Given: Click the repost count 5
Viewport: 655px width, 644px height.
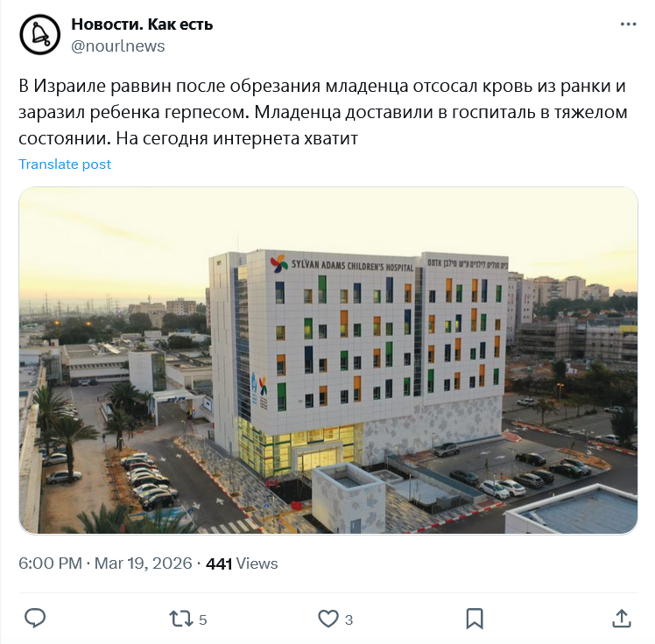Looking at the screenshot, I should [202, 619].
